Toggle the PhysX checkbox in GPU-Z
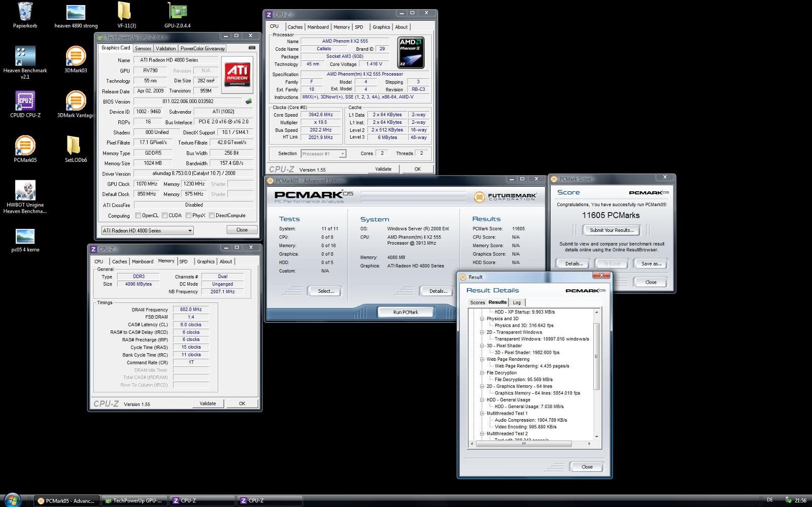Image resolution: width=812 pixels, height=507 pixels. point(188,215)
